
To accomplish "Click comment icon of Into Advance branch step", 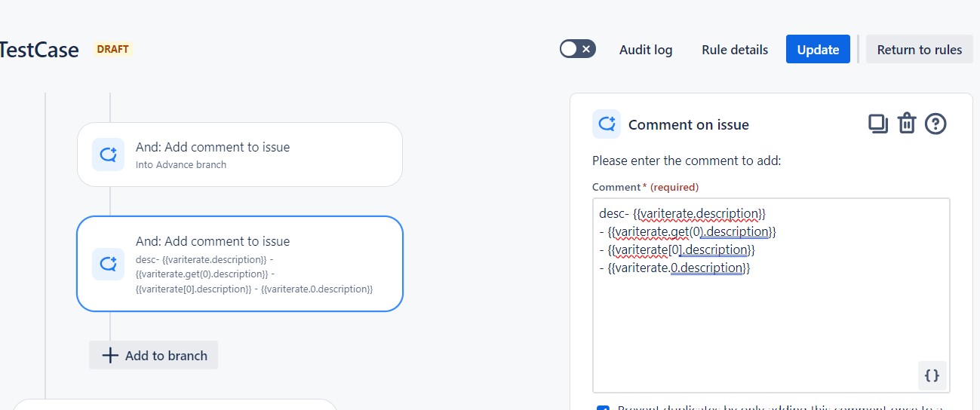I will pyautogui.click(x=108, y=155).
